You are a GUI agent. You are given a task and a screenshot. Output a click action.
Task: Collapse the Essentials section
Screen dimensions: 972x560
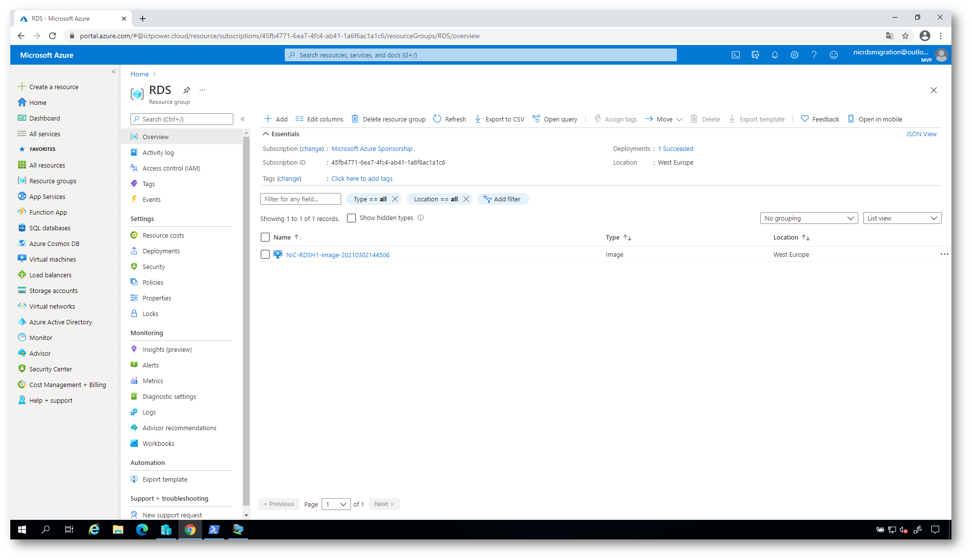pos(266,134)
